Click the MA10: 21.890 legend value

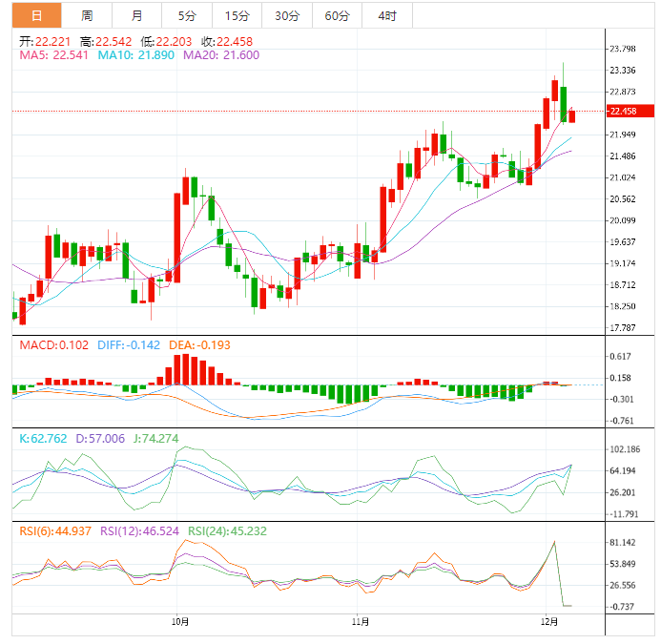(136, 55)
